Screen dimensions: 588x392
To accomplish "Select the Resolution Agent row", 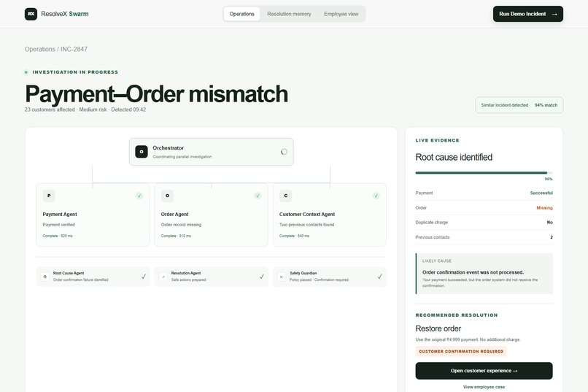I will (x=211, y=277).
